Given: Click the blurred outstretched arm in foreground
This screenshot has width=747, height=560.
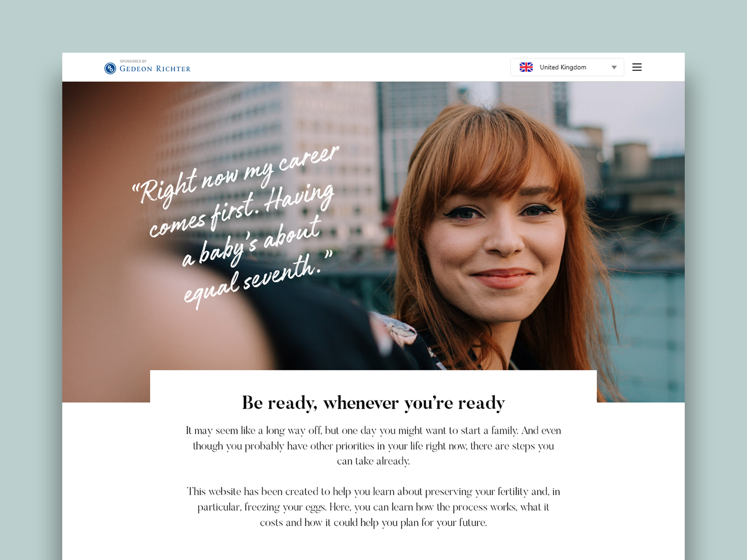Looking at the screenshot, I should 166,290.
